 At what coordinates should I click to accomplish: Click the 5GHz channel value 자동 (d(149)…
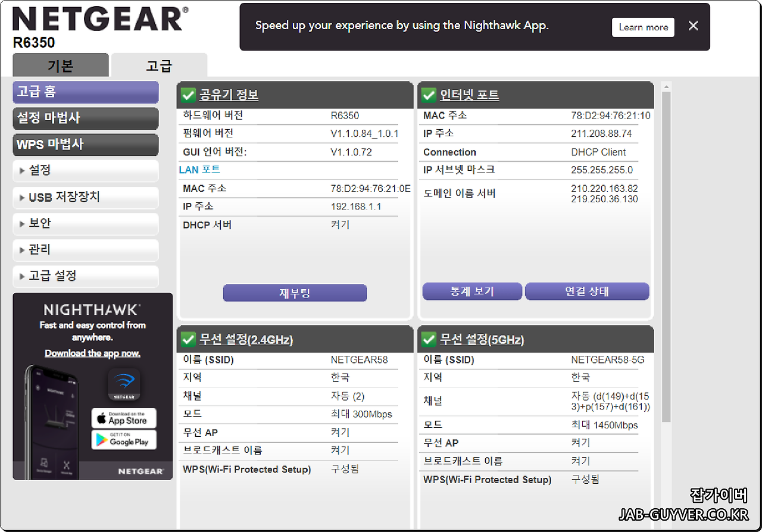[611, 401]
